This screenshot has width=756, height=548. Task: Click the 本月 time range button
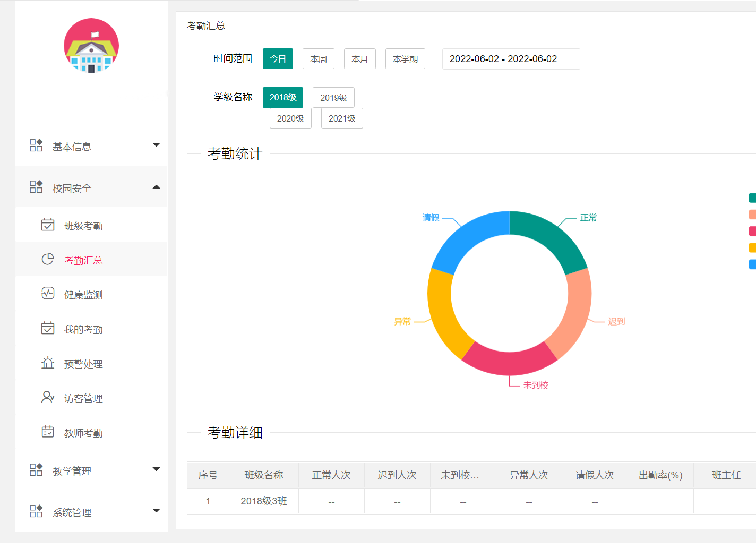360,59
